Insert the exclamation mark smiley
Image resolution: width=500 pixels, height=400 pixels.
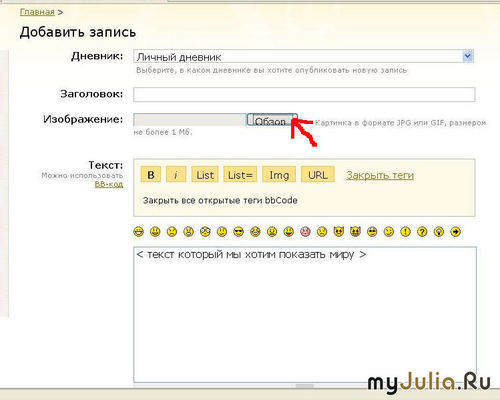[405, 232]
